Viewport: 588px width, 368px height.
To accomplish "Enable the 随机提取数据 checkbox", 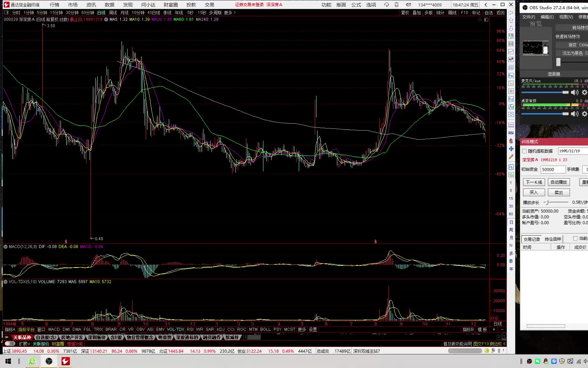I will coord(524,151).
